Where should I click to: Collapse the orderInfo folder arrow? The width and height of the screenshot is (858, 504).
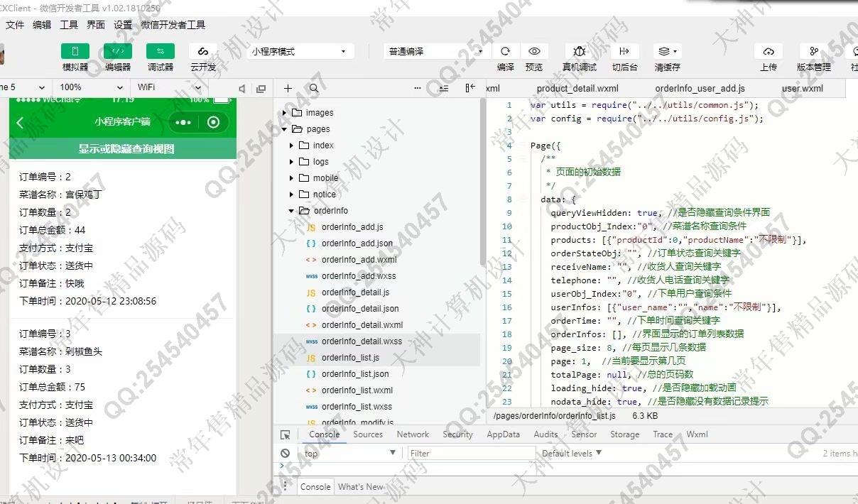coord(291,211)
